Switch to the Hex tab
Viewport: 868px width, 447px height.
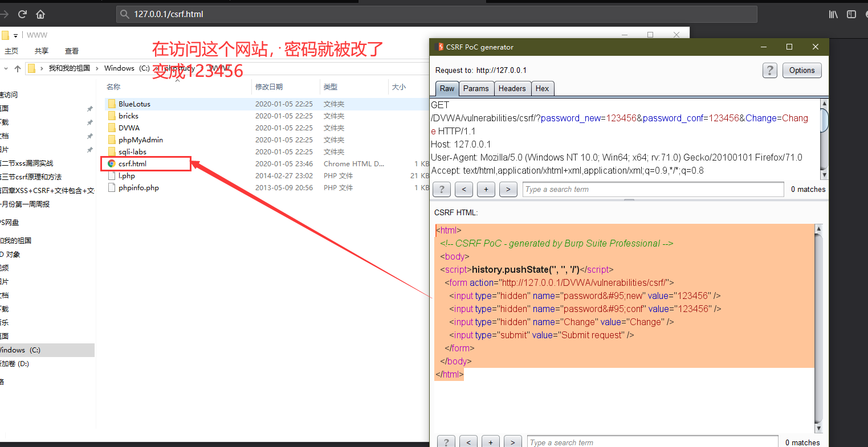click(542, 88)
